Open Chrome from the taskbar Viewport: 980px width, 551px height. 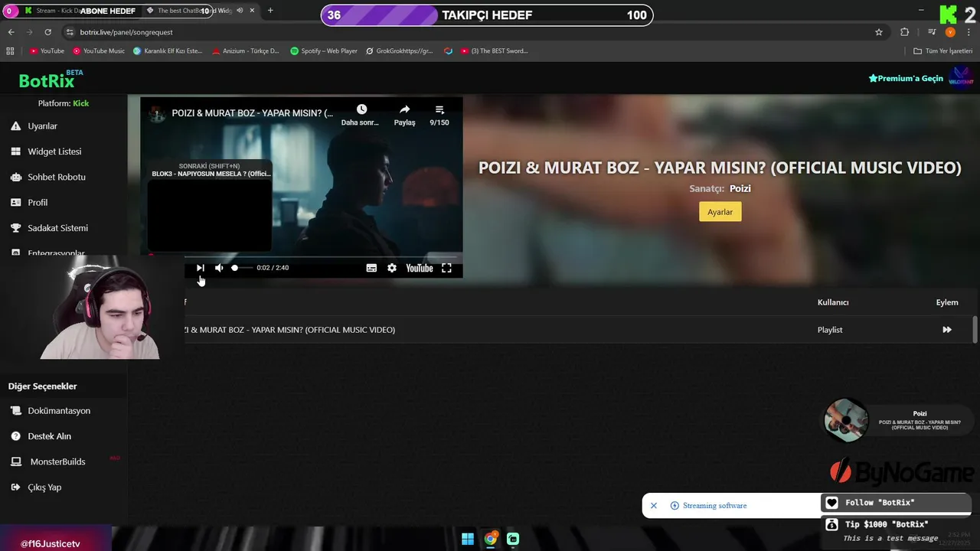point(491,539)
